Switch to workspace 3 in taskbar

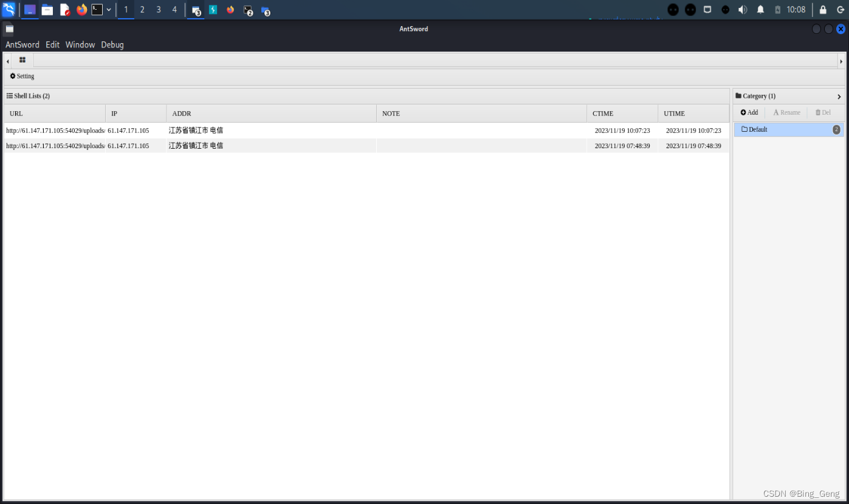(x=158, y=10)
